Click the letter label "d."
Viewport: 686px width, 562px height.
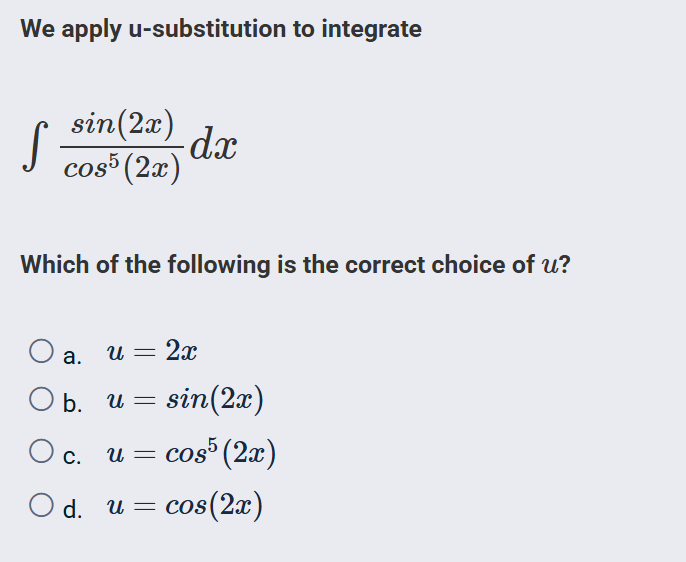tap(71, 507)
